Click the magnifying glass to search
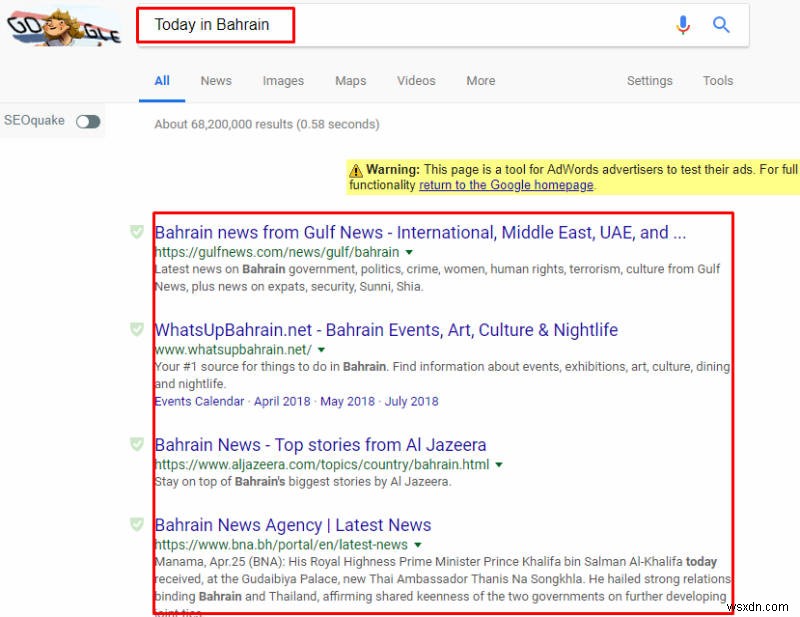The height and width of the screenshot is (617, 800). (x=721, y=24)
